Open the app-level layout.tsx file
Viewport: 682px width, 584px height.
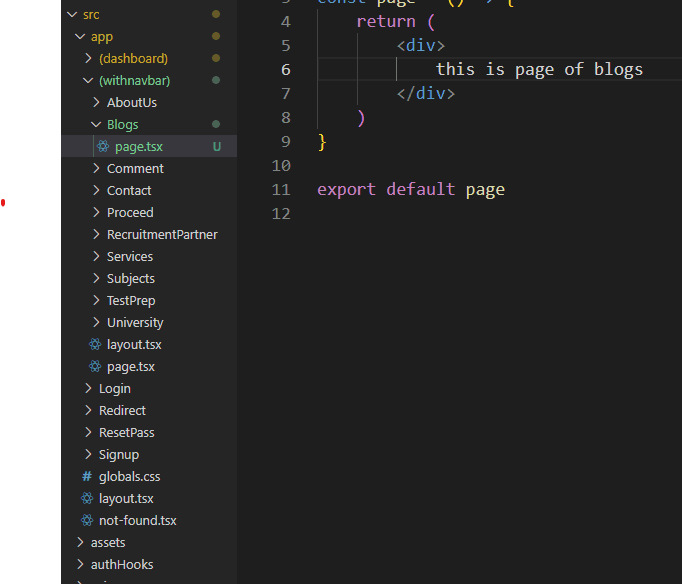coord(126,499)
